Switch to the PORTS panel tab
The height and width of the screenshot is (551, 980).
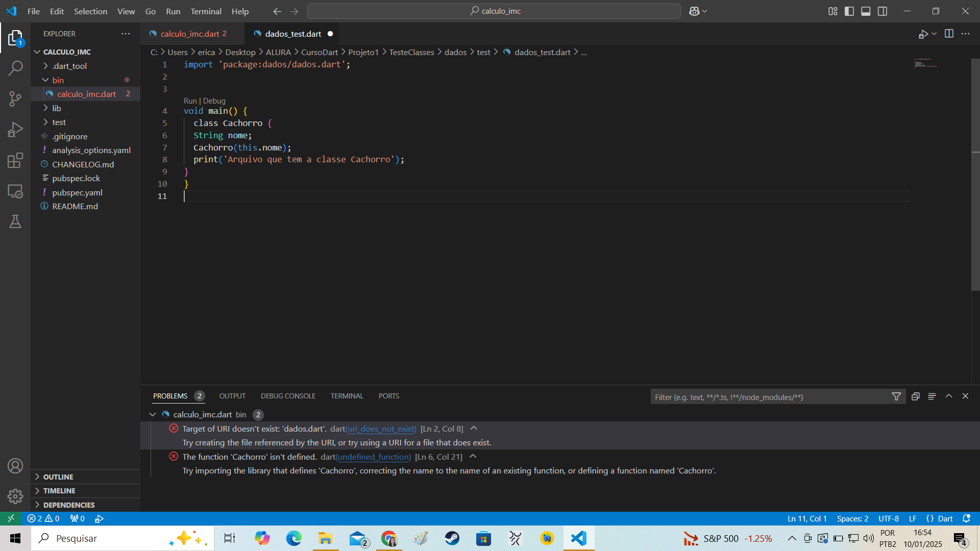tap(389, 396)
